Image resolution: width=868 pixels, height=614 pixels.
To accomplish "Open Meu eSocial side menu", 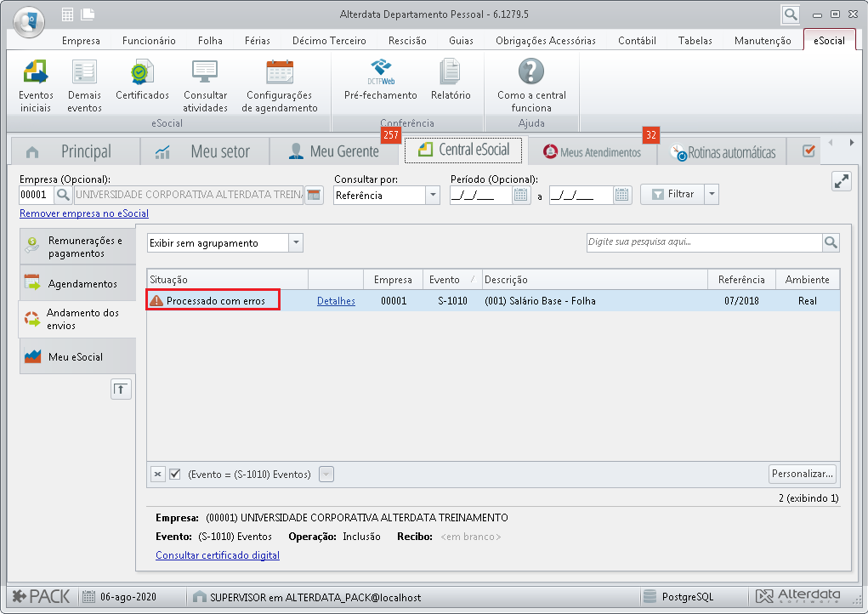I will pyautogui.click(x=77, y=356).
